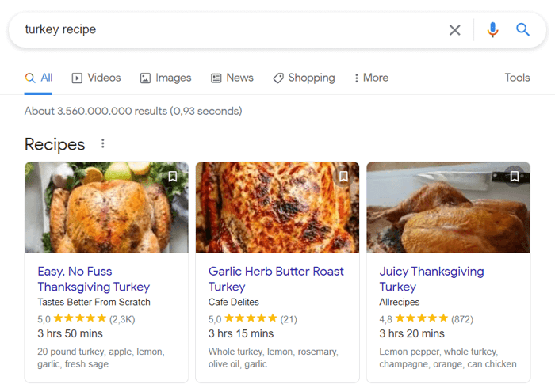Save Garlic Herb Butter Roast Turkey via bookmark
Image resolution: width=555 pixels, height=392 pixels.
(343, 177)
